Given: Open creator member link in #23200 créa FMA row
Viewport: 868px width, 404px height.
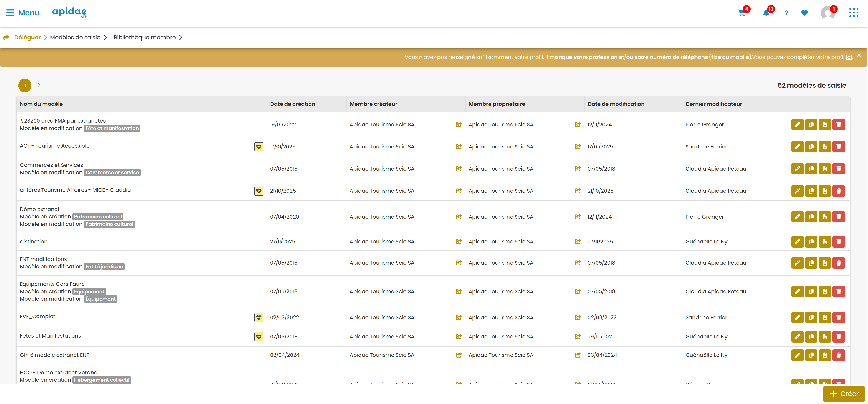Looking at the screenshot, I should [459, 125].
